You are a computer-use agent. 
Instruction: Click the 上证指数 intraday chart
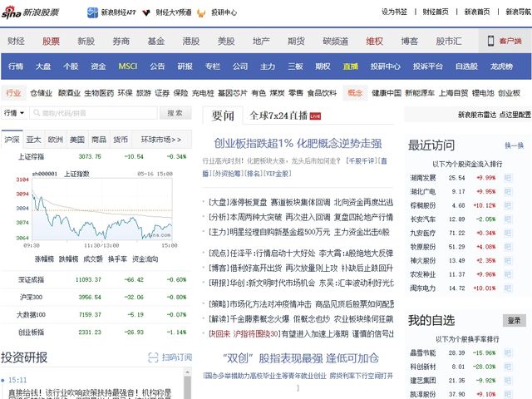[x=101, y=208]
